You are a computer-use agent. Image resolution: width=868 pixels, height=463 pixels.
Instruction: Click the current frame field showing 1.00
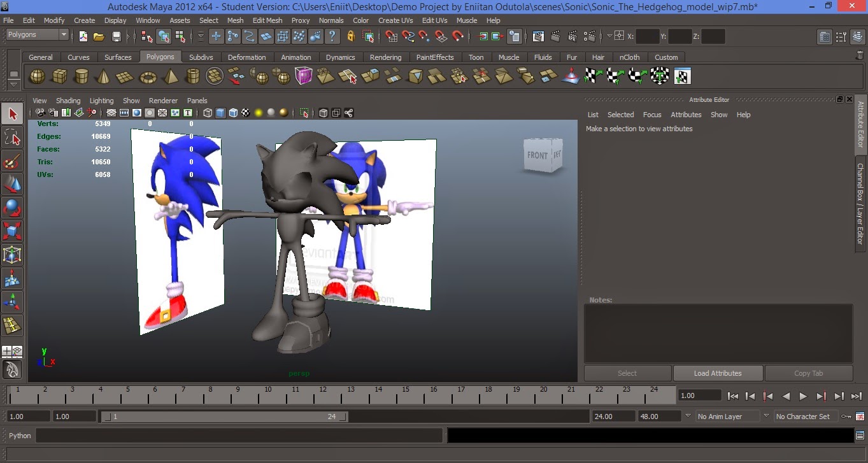pyautogui.click(x=700, y=395)
